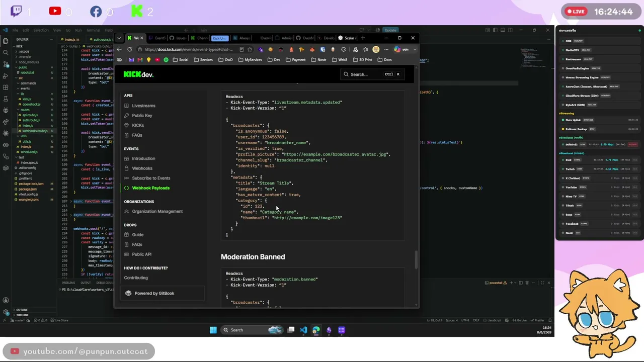
Task: Click the KICK dev logo
Action: [138, 74]
